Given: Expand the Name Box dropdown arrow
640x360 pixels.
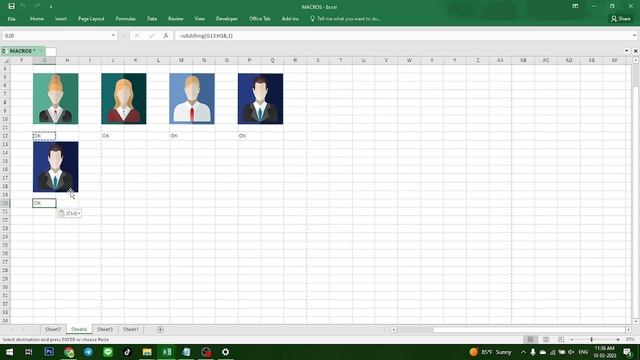Looking at the screenshot, I should tap(113, 36).
